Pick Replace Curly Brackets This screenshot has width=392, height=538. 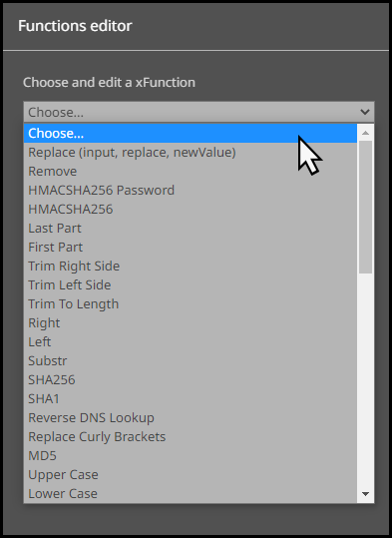191,437
